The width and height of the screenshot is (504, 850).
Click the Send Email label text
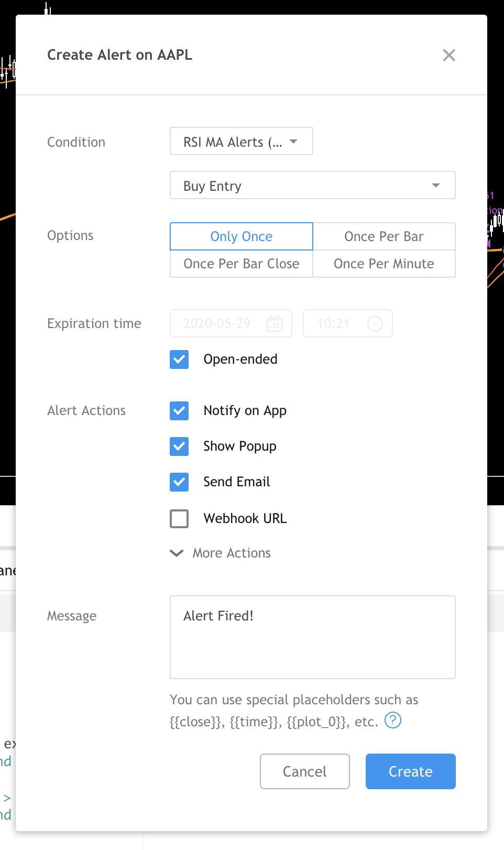coord(237,482)
